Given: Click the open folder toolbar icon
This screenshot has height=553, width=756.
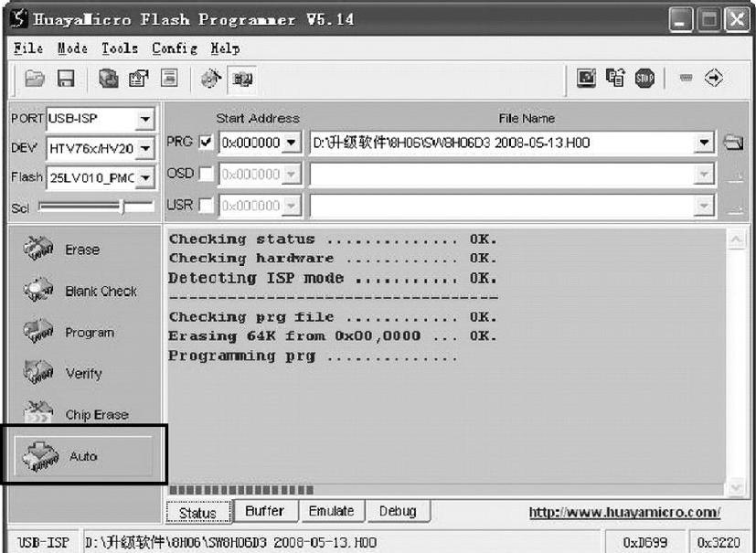Looking at the screenshot, I should point(35,78).
